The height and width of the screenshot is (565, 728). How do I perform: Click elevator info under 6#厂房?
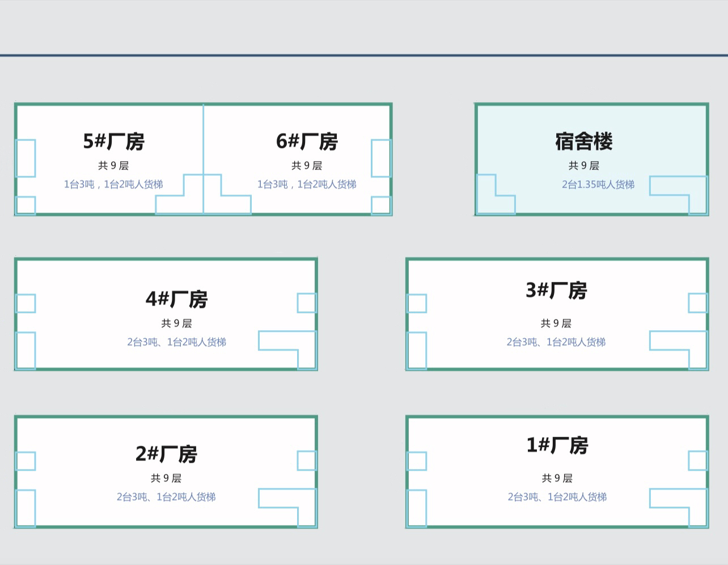click(x=307, y=184)
